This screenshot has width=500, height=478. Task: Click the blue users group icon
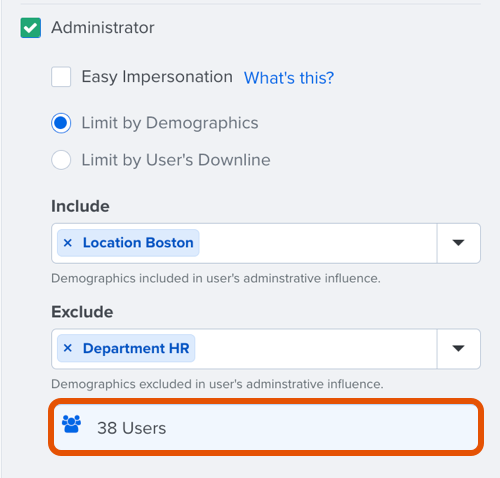click(x=71, y=424)
